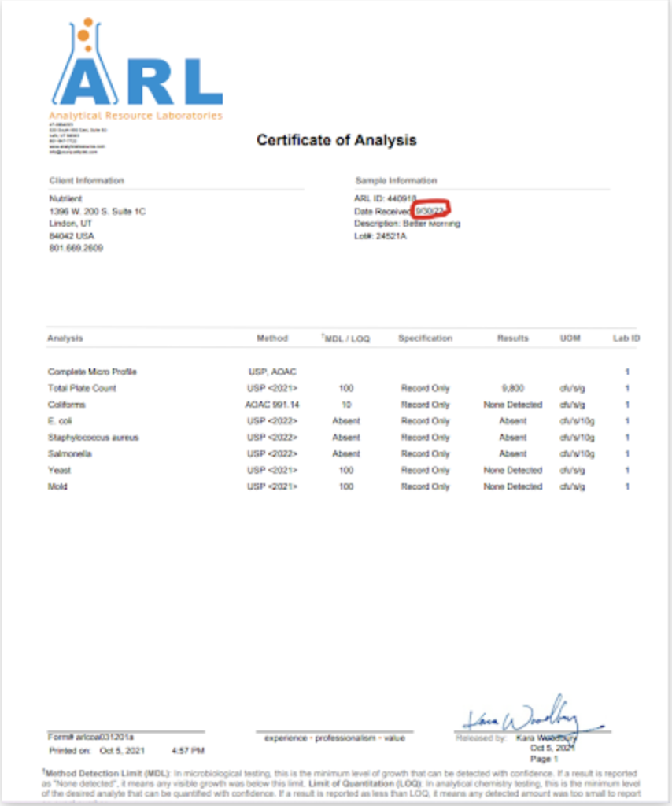Click the 'Lindon, UT' line

pyautogui.click(x=70, y=223)
